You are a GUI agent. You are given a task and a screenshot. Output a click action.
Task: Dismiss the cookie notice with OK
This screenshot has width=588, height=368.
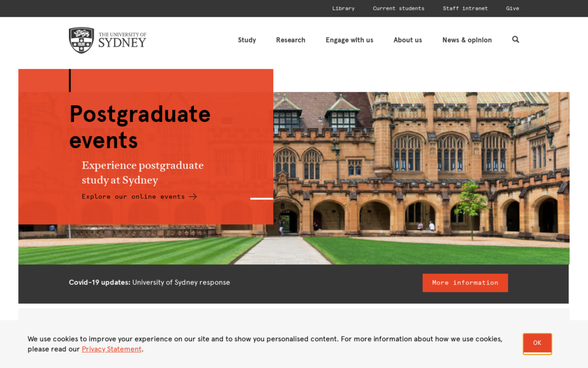click(537, 343)
